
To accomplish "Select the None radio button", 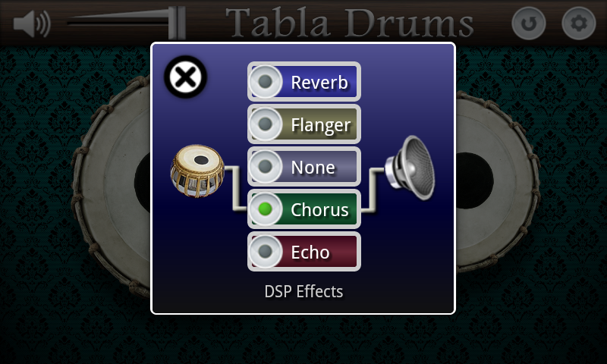I will pos(265,167).
